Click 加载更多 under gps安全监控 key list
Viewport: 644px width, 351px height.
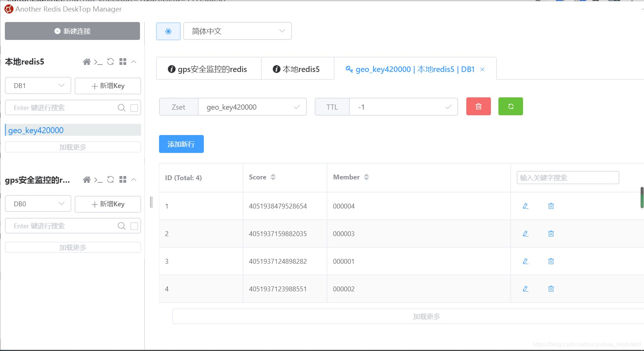coord(73,248)
